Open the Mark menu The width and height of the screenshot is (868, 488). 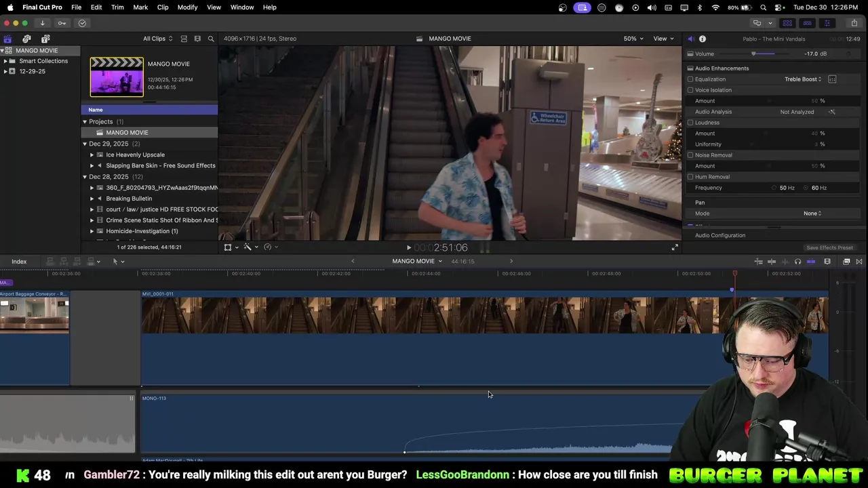(x=140, y=7)
